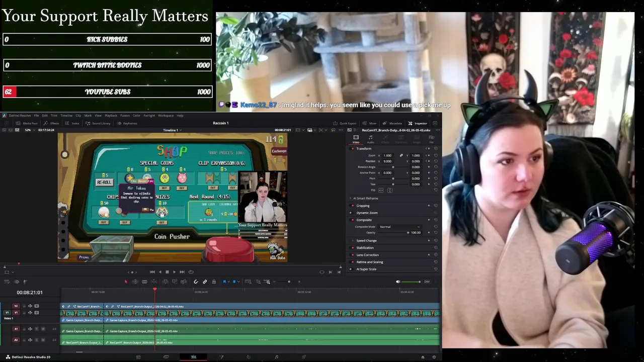Toggle the position lock icon
This screenshot has height=362, width=644.
pyautogui.click(x=214, y=282)
